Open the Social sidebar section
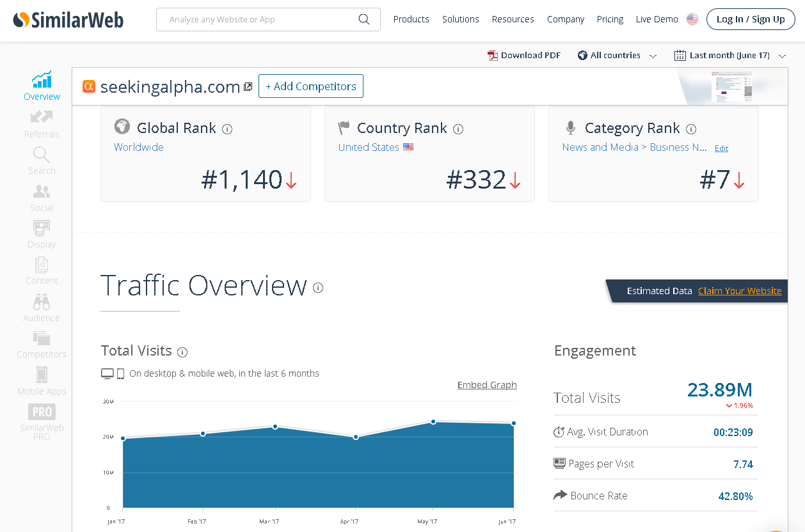 [42, 198]
